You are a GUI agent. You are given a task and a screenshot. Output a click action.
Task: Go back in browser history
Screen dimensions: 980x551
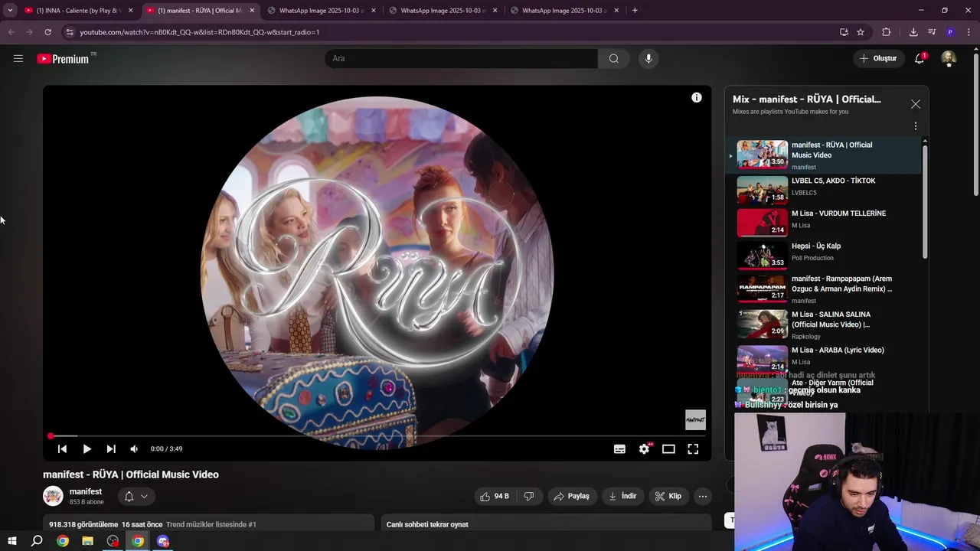11,32
